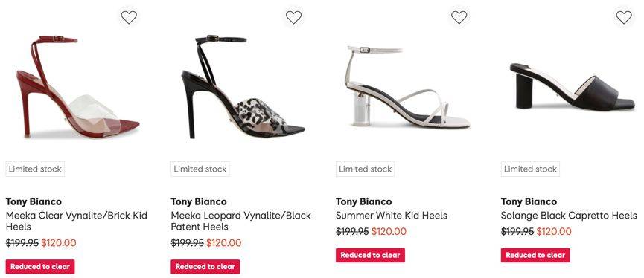Click Limited stock label on Solange Black heels
The width and height of the screenshot is (644, 278).
(530, 169)
